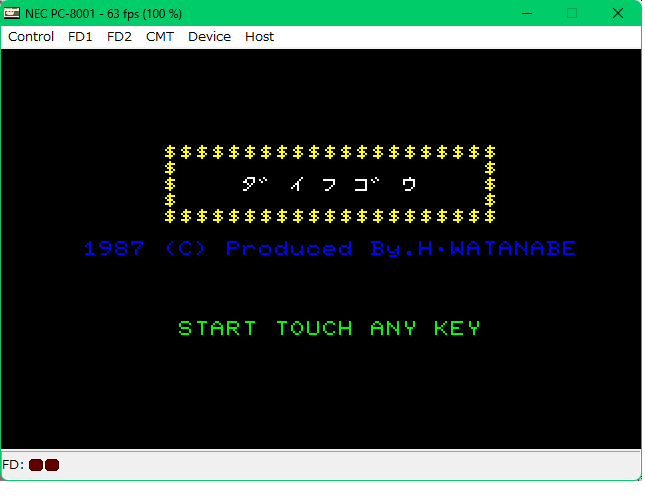
Task: Click the first FD access indicator lamp
Action: click(x=36, y=465)
